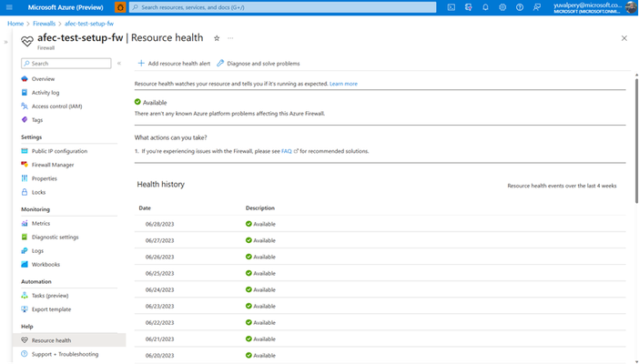The height and width of the screenshot is (364, 639).
Task: Open portal settings gear icon
Action: pos(502,7)
